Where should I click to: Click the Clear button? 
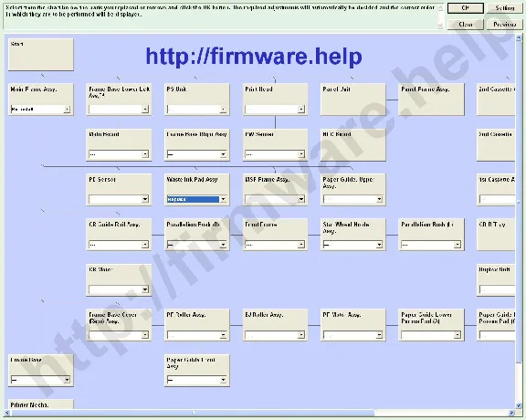click(466, 24)
